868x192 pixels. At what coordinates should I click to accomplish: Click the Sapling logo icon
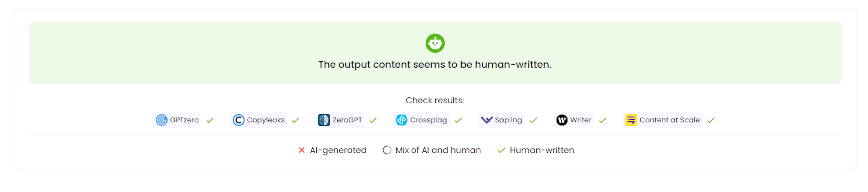(487, 120)
